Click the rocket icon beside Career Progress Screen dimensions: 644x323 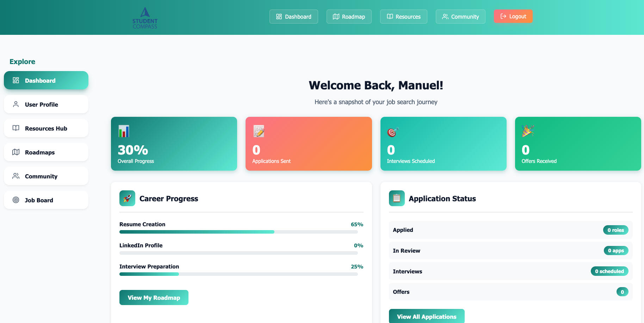click(x=127, y=198)
